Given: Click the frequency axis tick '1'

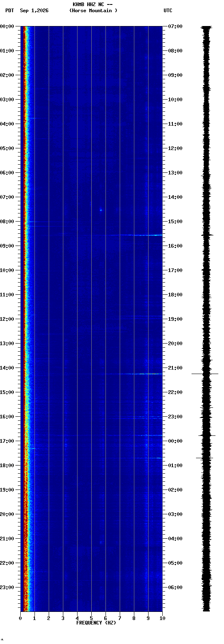Looking at the screenshot, I should point(34,618).
